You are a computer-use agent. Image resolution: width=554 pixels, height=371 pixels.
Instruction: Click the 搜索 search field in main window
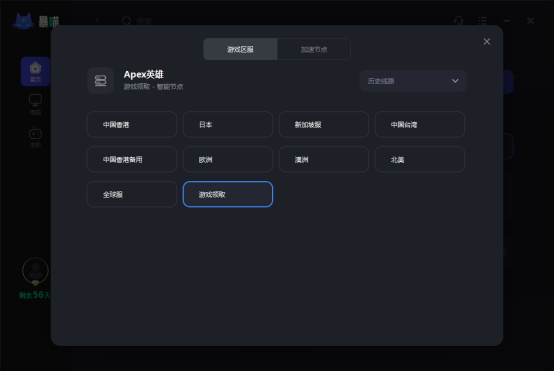click(x=144, y=21)
